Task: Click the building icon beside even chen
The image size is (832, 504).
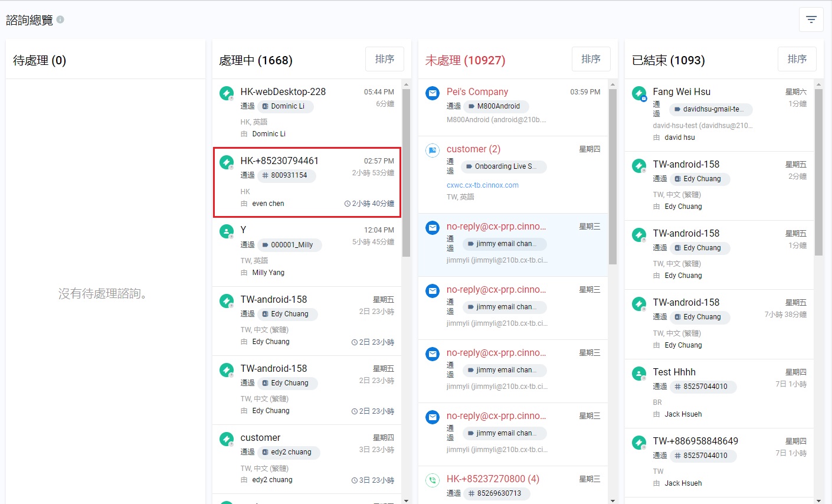Action: click(x=244, y=204)
